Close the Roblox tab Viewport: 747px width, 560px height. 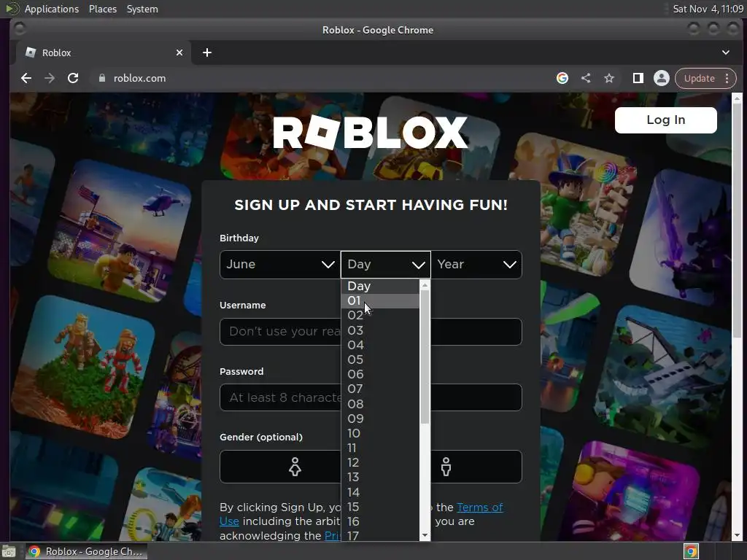(x=179, y=52)
